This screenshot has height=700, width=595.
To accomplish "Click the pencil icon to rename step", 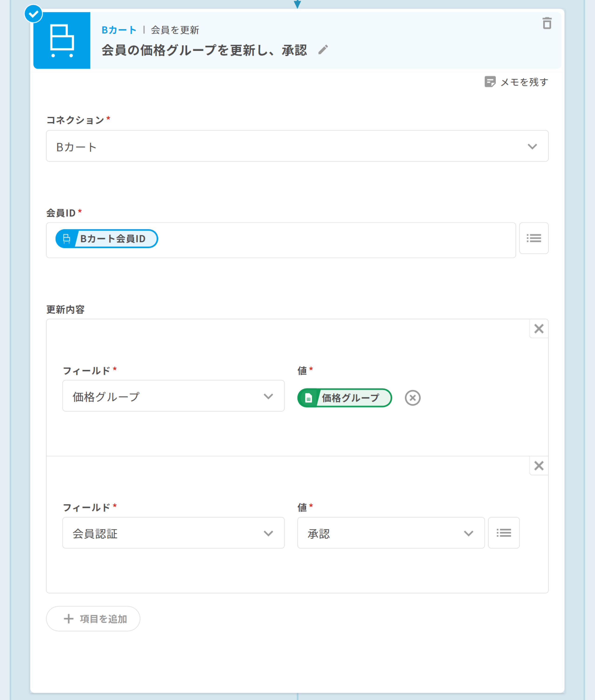I will click(323, 50).
